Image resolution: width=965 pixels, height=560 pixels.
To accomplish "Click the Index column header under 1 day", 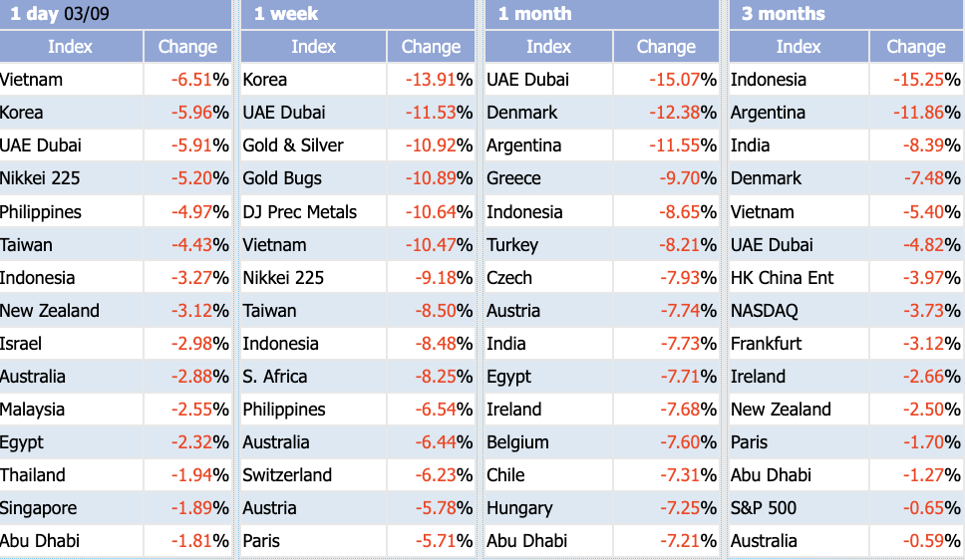I will pyautogui.click(x=70, y=47).
